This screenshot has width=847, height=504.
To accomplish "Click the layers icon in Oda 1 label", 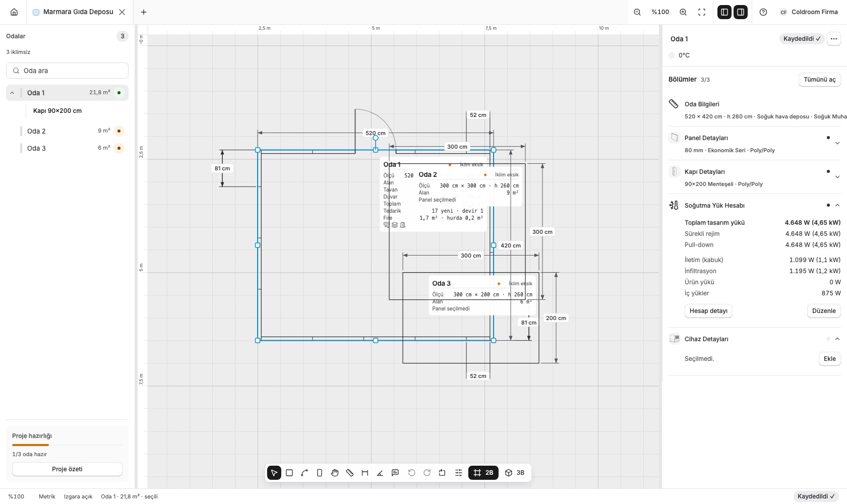I will [395, 225].
